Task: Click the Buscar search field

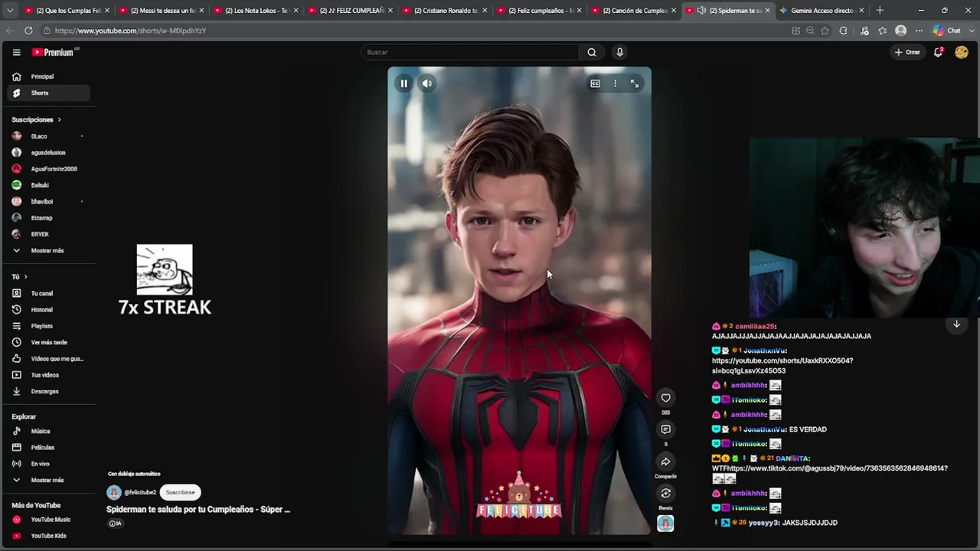Action: coord(471,52)
